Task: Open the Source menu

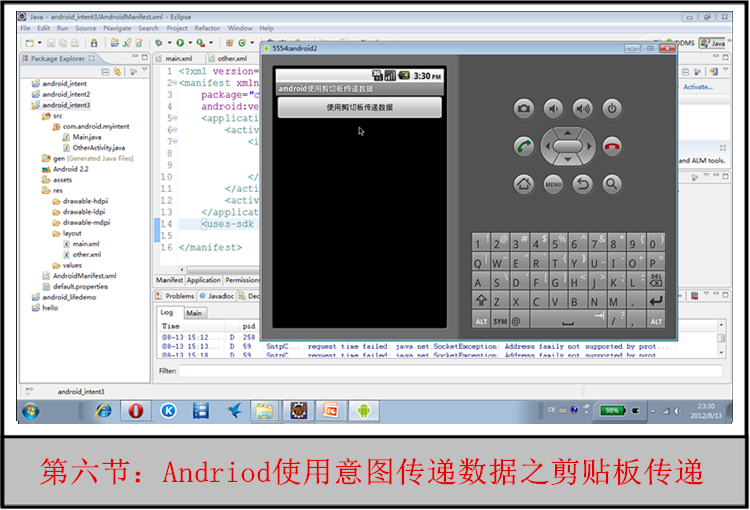Action: pos(86,28)
